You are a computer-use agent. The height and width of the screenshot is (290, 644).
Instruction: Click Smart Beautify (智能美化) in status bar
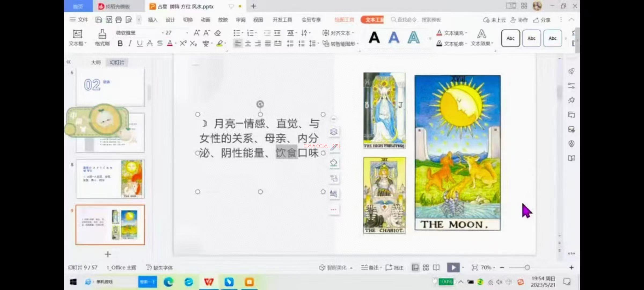point(335,267)
